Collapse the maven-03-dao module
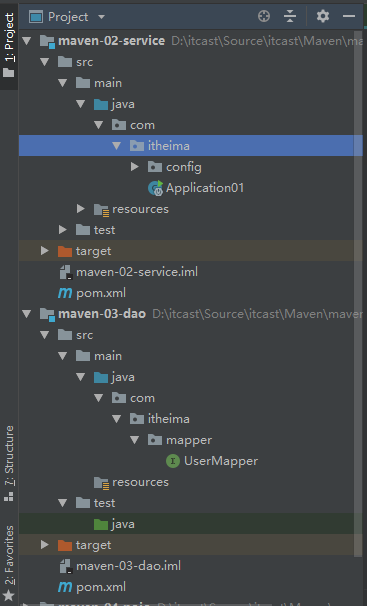 [27, 314]
